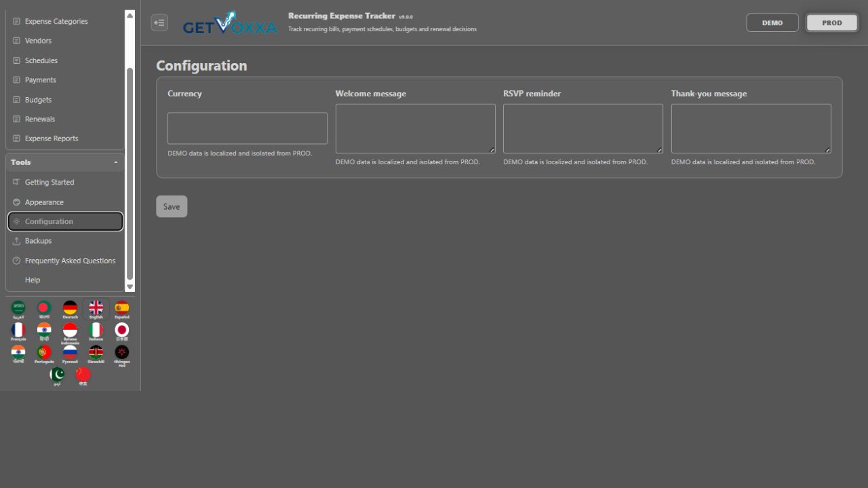Choose the Português flag icon

(x=44, y=354)
